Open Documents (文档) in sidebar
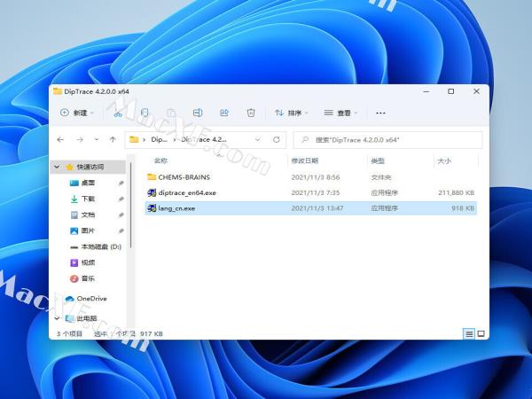 88,215
